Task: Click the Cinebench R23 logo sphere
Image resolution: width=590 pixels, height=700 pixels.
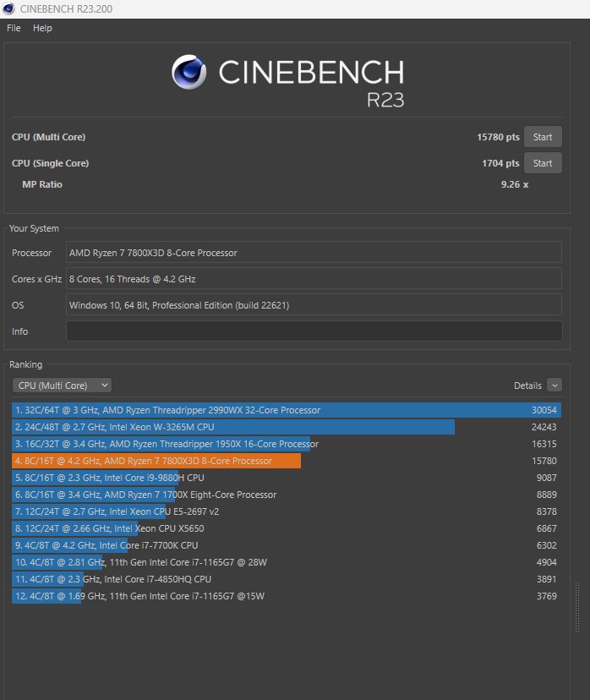Action: 188,72
